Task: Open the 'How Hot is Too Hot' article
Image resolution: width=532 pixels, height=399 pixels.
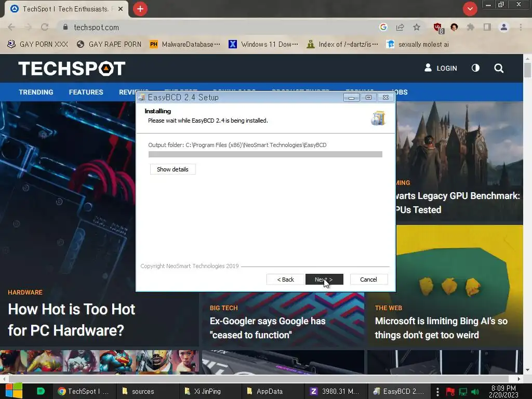Action: point(71,320)
